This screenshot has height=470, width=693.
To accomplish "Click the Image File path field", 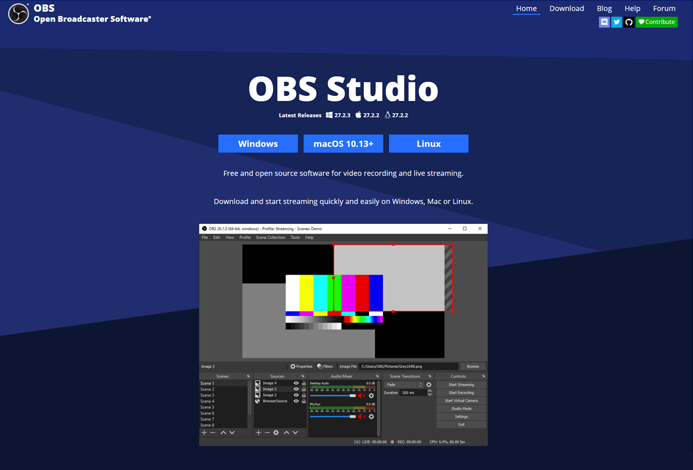I will (x=409, y=367).
